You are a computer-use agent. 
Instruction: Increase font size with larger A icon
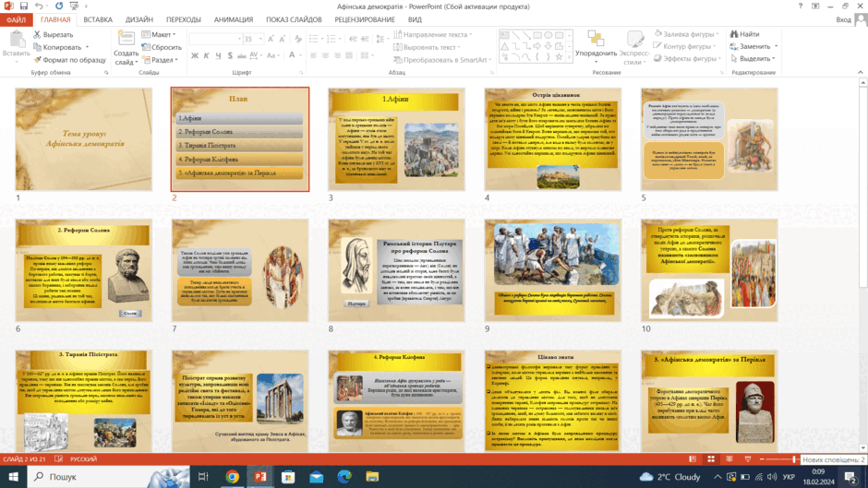(271, 39)
